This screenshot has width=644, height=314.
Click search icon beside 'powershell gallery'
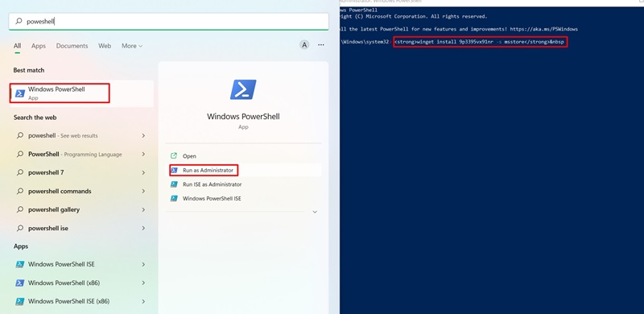pos(19,209)
